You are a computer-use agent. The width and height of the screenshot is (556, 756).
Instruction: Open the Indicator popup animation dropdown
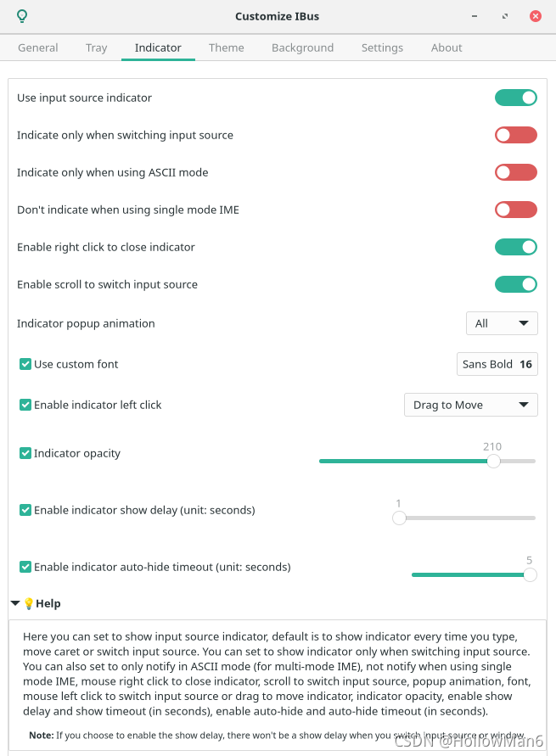pos(502,323)
